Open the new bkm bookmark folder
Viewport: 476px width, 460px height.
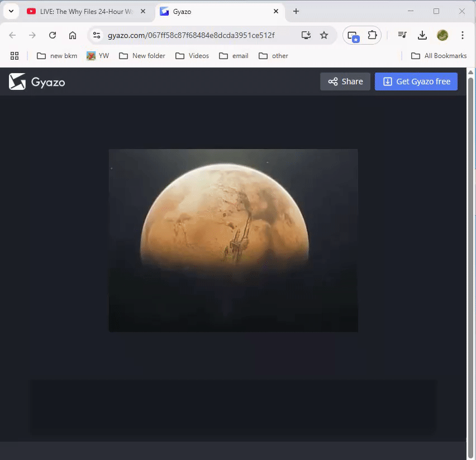click(x=57, y=56)
